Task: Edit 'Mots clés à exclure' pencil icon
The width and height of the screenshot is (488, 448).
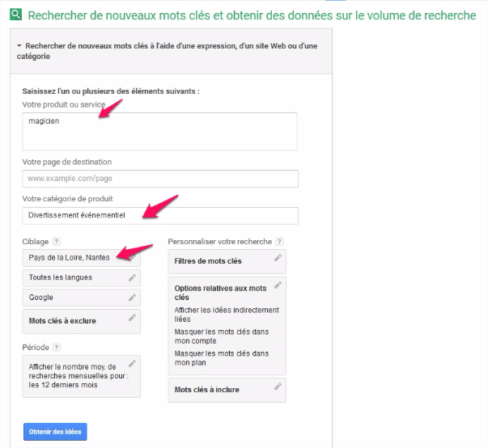Action: point(132,318)
